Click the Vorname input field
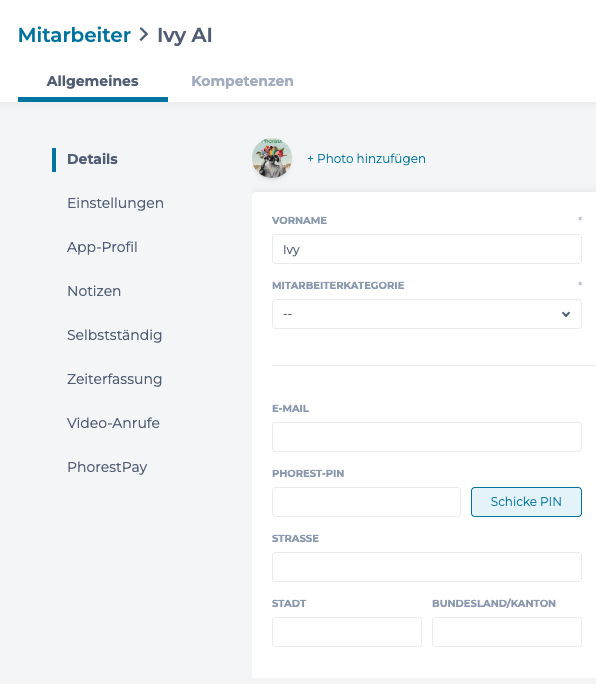The image size is (596, 684). (427, 249)
